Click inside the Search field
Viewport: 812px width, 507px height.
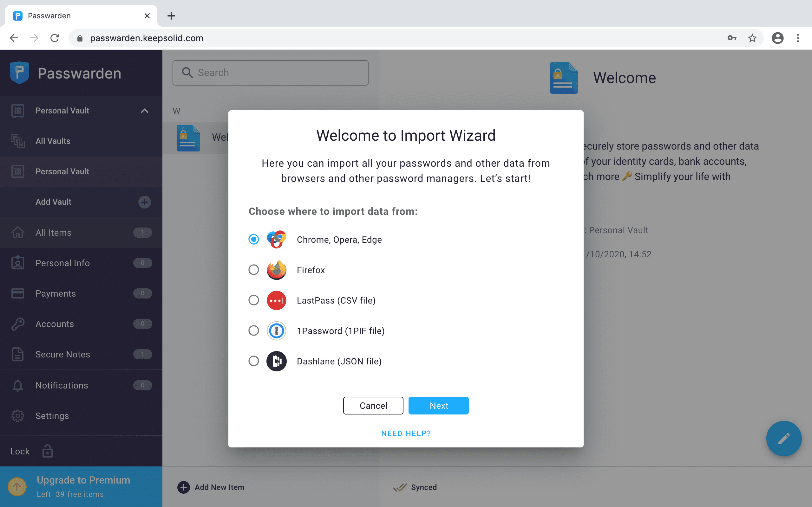[x=270, y=73]
